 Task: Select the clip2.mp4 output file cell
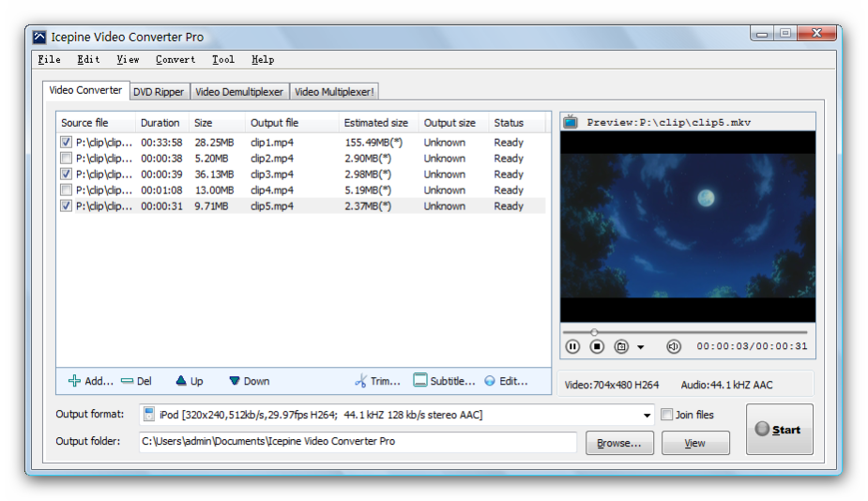pyautogui.click(x=272, y=159)
